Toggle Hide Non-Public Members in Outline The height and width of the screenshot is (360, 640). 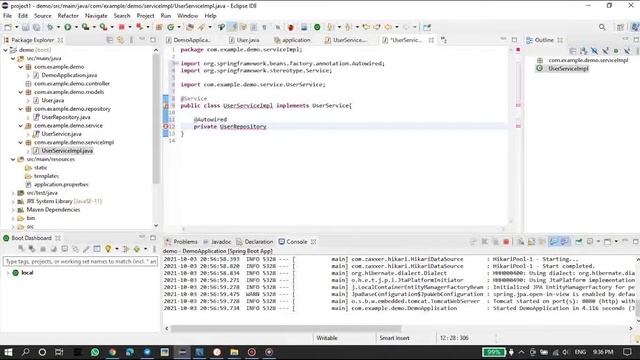click(x=616, y=51)
